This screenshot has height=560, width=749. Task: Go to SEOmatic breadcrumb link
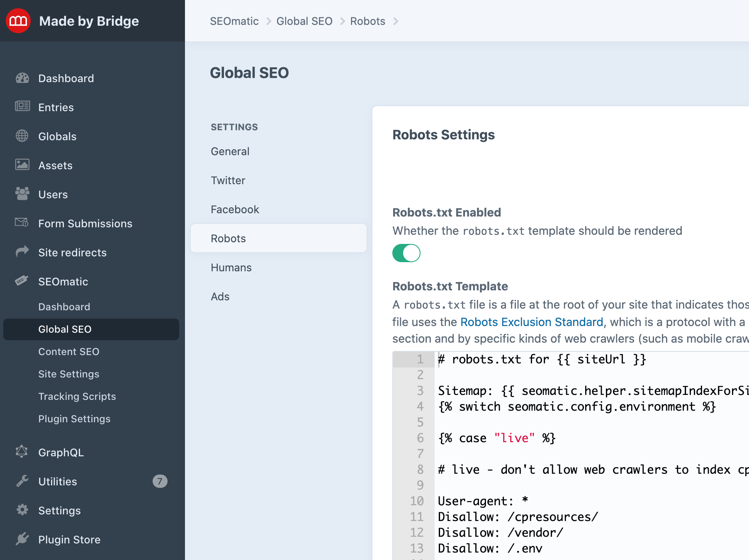[234, 21]
